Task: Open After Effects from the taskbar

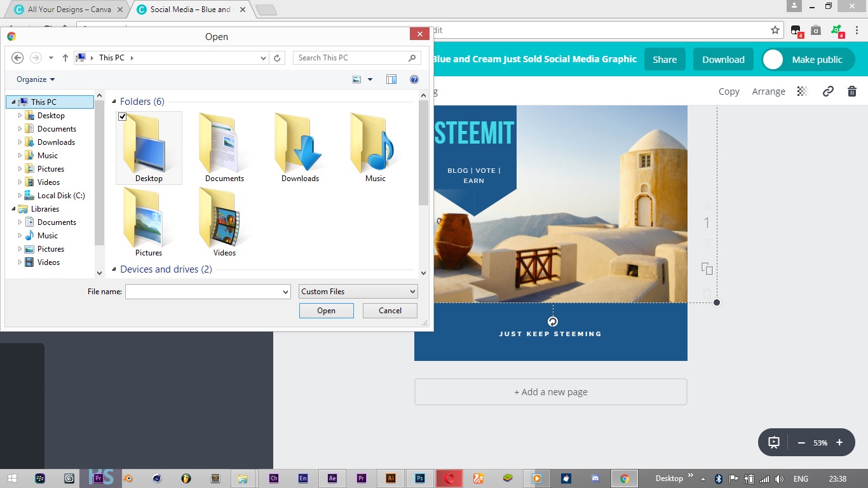Action: (x=332, y=478)
